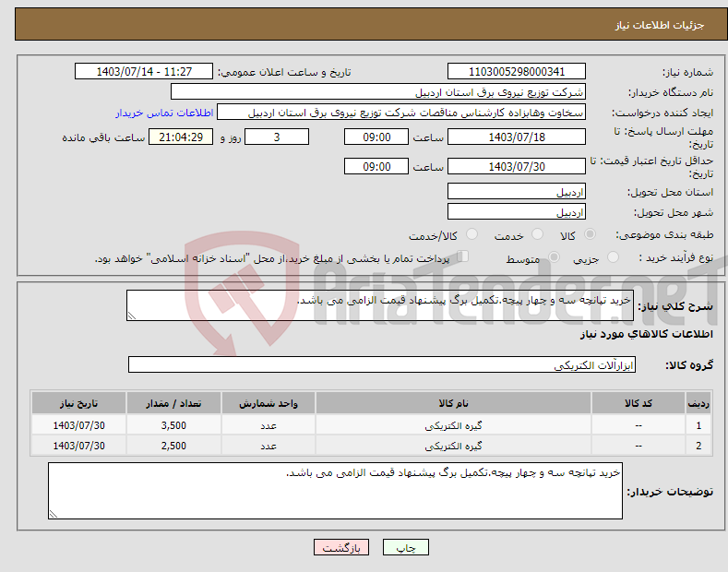728x572 pixels.
Task: Click the delivery province field اردبیل
Action: [517, 191]
